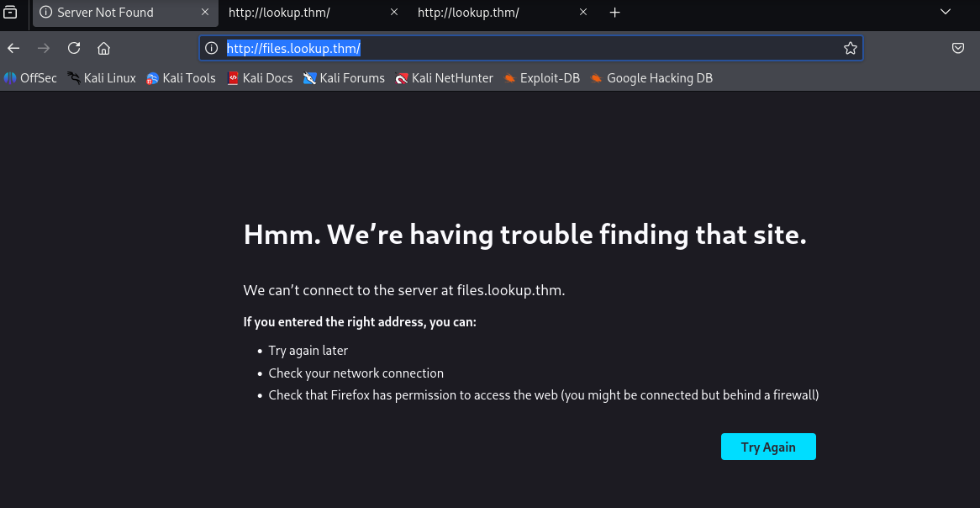Click the back navigation arrow
The image size is (980, 508).
click(x=13, y=48)
